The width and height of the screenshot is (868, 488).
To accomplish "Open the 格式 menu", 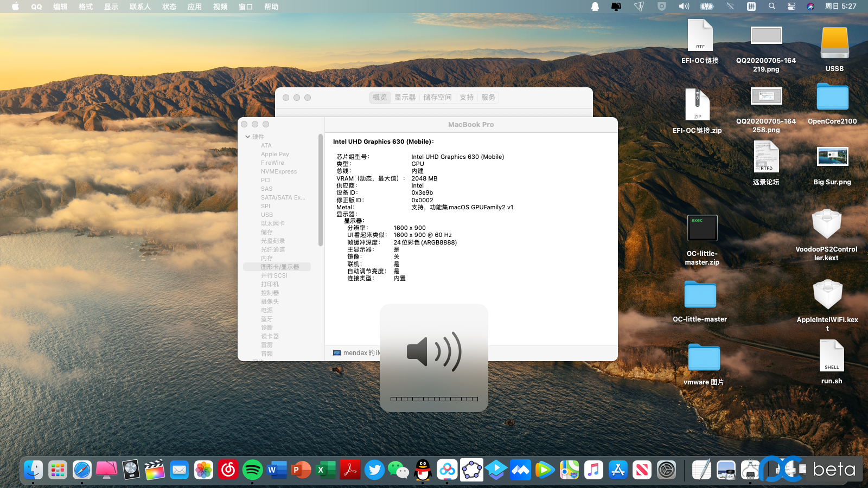I will coord(86,7).
